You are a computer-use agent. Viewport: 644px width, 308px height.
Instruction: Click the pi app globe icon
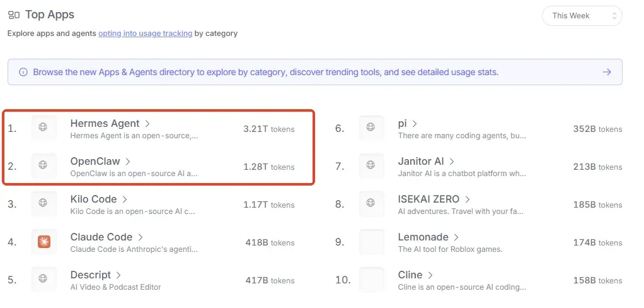tap(371, 127)
